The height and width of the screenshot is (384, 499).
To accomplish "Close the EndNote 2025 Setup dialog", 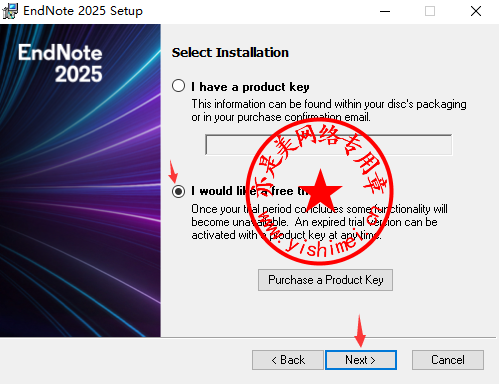I will point(476,11).
